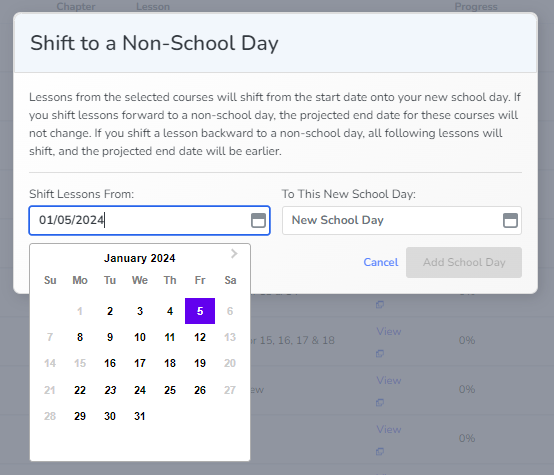Click greyed-out January 21 in calendar

(x=50, y=390)
